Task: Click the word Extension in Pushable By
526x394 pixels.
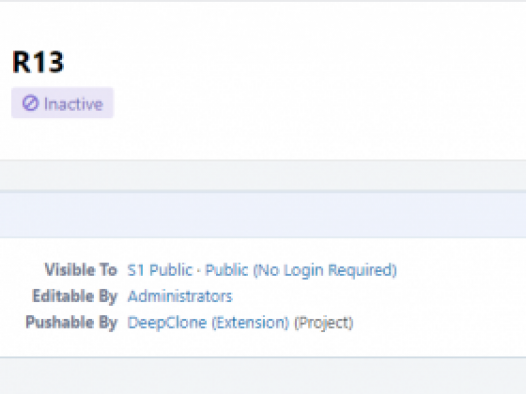Action: click(250, 323)
